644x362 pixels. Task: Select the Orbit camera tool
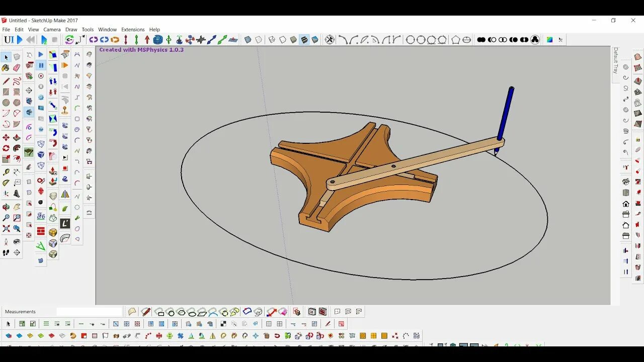[6, 207]
